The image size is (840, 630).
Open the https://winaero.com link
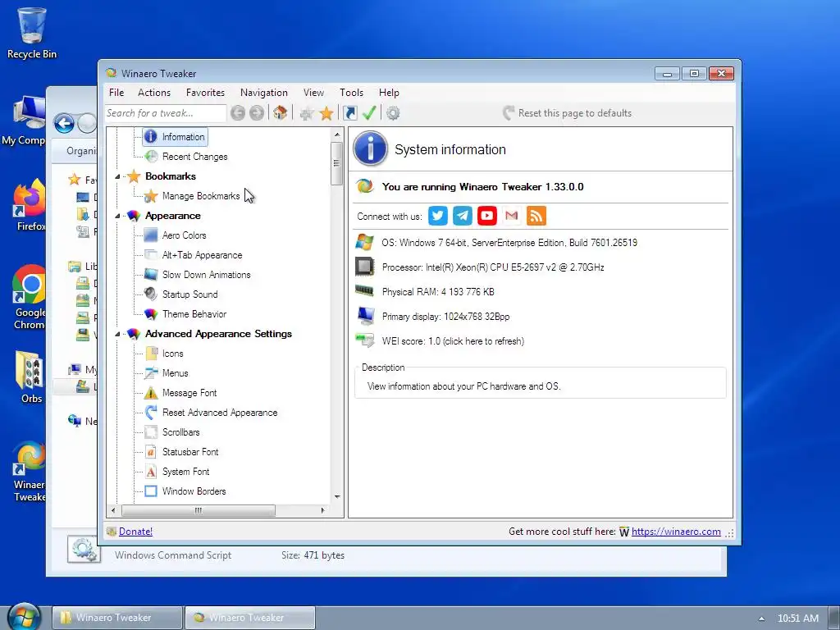(676, 532)
